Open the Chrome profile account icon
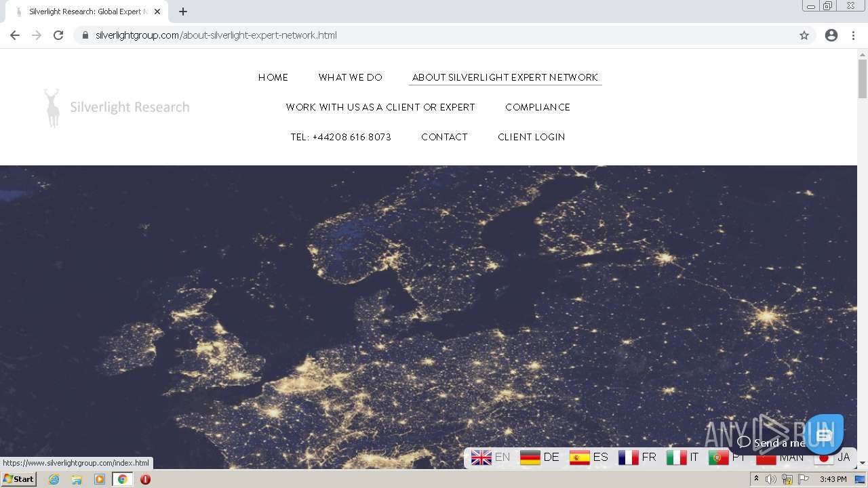This screenshot has height=488, width=868. click(x=831, y=35)
